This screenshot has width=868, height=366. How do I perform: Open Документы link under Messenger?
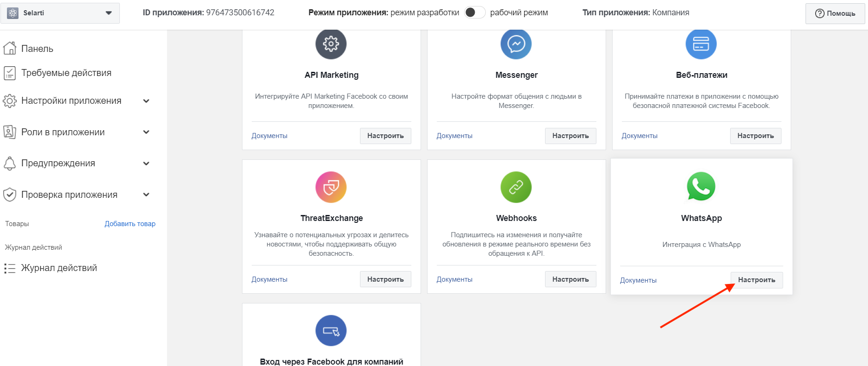tap(454, 136)
